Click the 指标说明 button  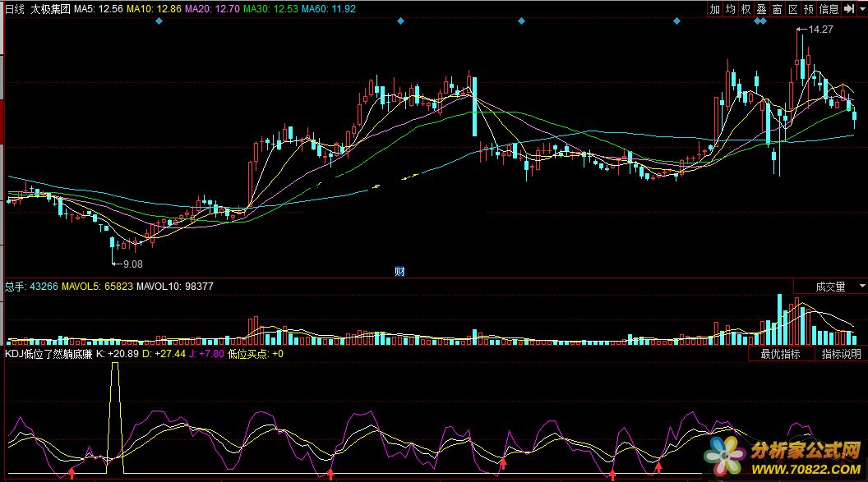(841, 354)
